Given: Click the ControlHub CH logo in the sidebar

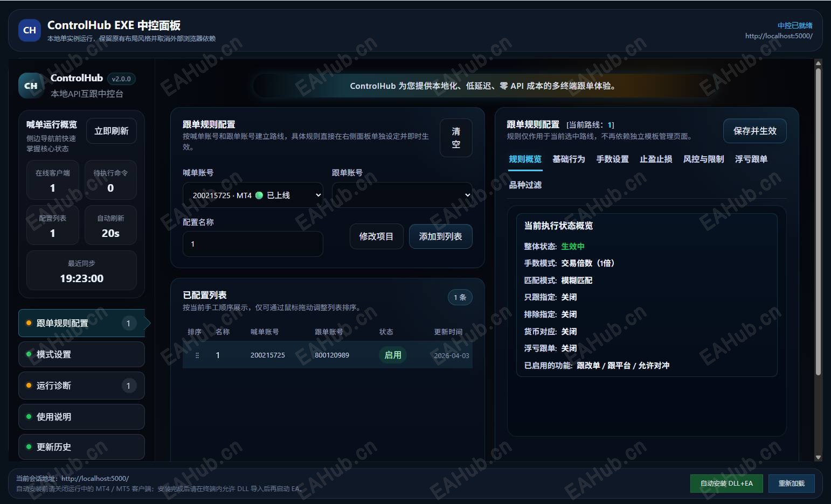Looking at the screenshot, I should click(x=31, y=86).
